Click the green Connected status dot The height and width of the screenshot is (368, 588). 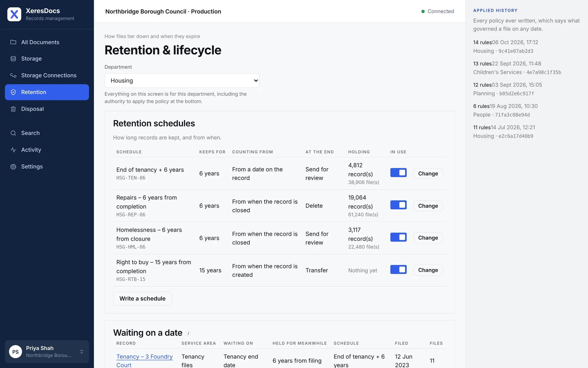coord(423,11)
